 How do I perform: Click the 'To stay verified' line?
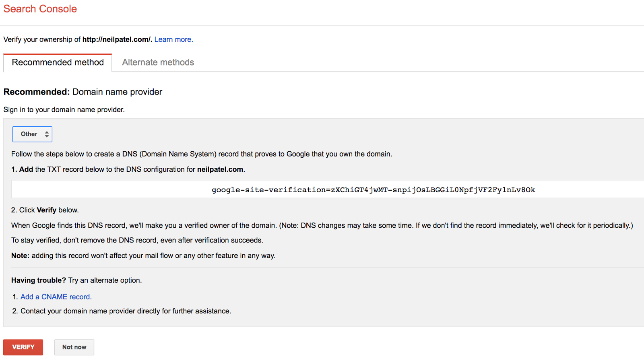coord(137,241)
